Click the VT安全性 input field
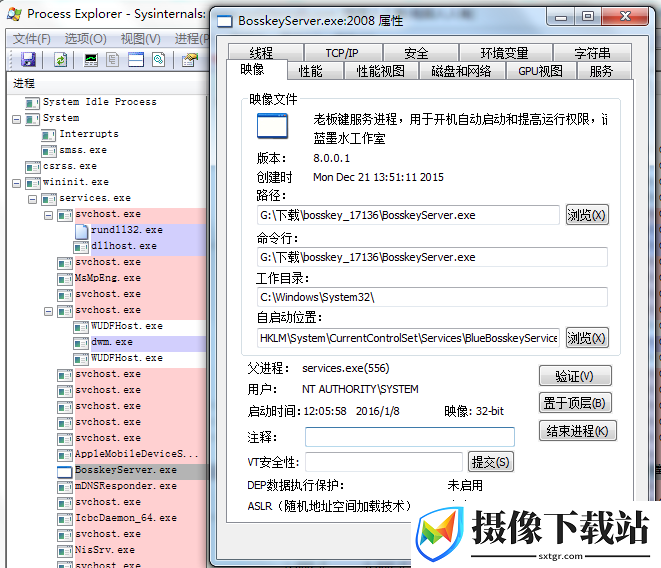The width and height of the screenshot is (661, 568). click(384, 462)
